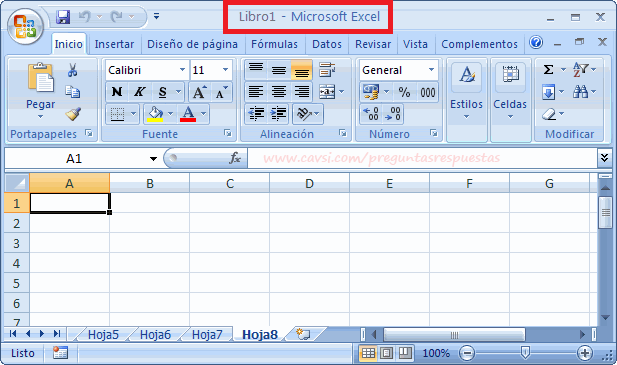Click the Insert Function fx button
This screenshot has width=617, height=365.
tap(235, 158)
